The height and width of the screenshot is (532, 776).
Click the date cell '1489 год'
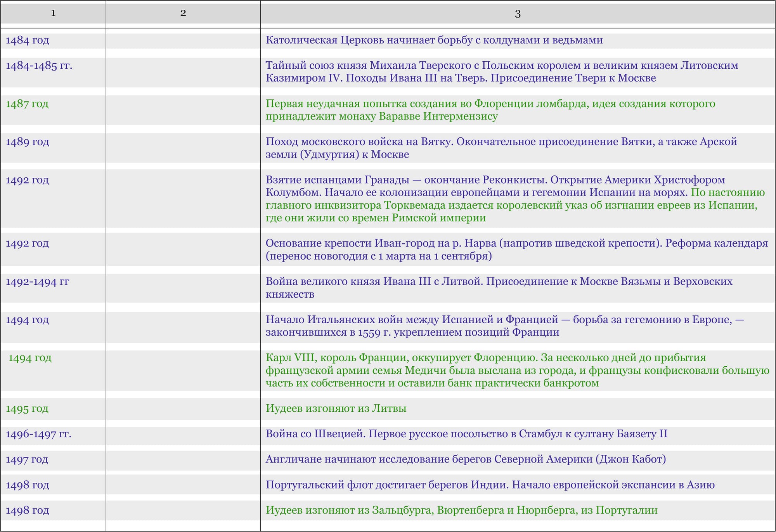pos(28,142)
